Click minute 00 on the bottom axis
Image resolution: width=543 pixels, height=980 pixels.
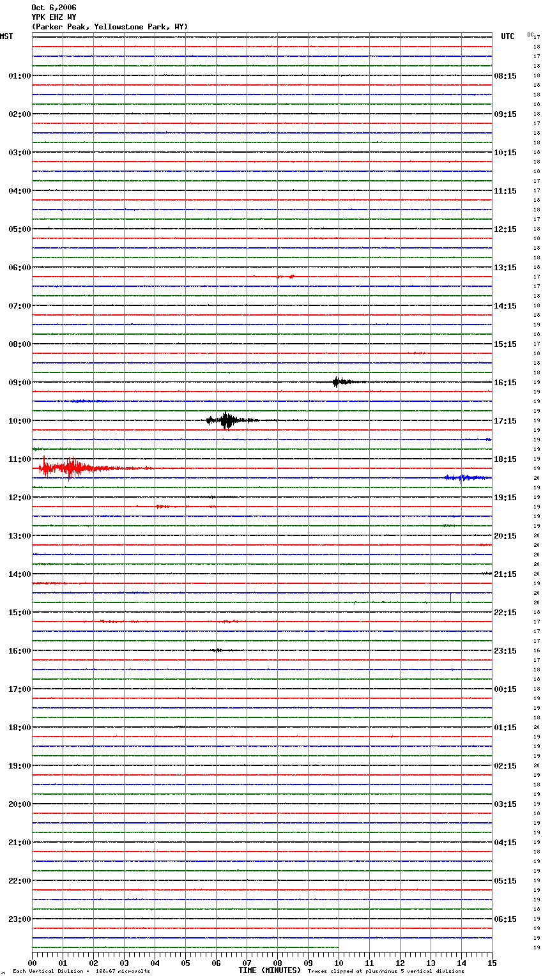pos(32,963)
